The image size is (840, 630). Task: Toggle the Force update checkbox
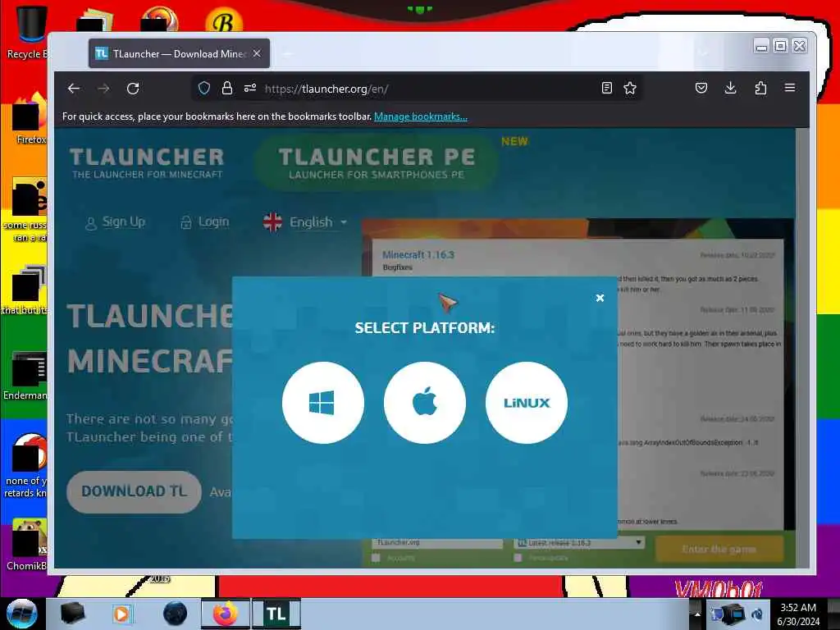(518, 558)
